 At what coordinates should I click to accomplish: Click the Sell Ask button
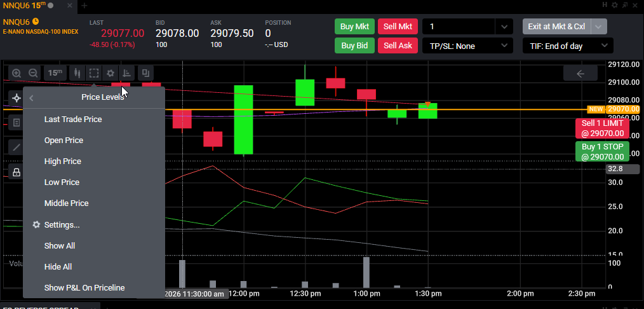point(398,46)
